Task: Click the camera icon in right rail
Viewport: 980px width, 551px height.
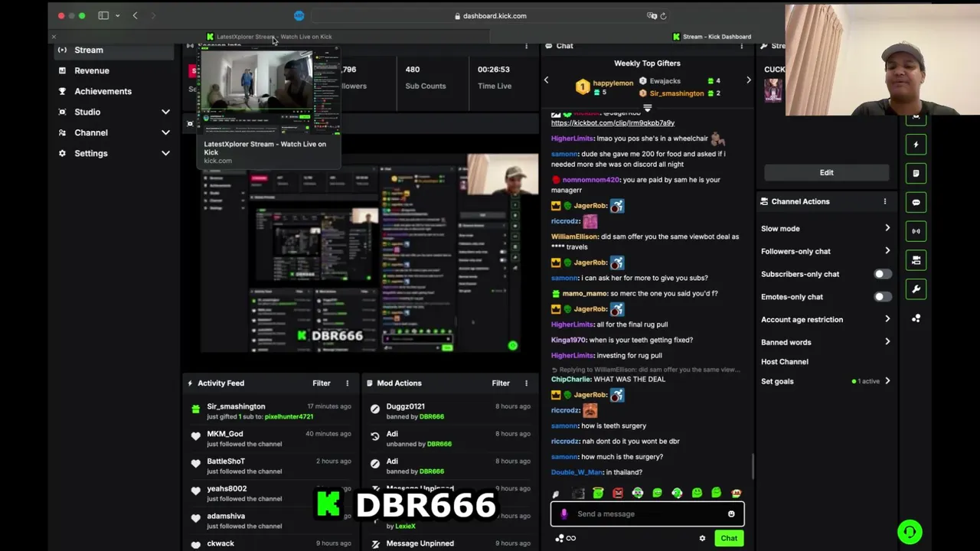Action: click(916, 260)
